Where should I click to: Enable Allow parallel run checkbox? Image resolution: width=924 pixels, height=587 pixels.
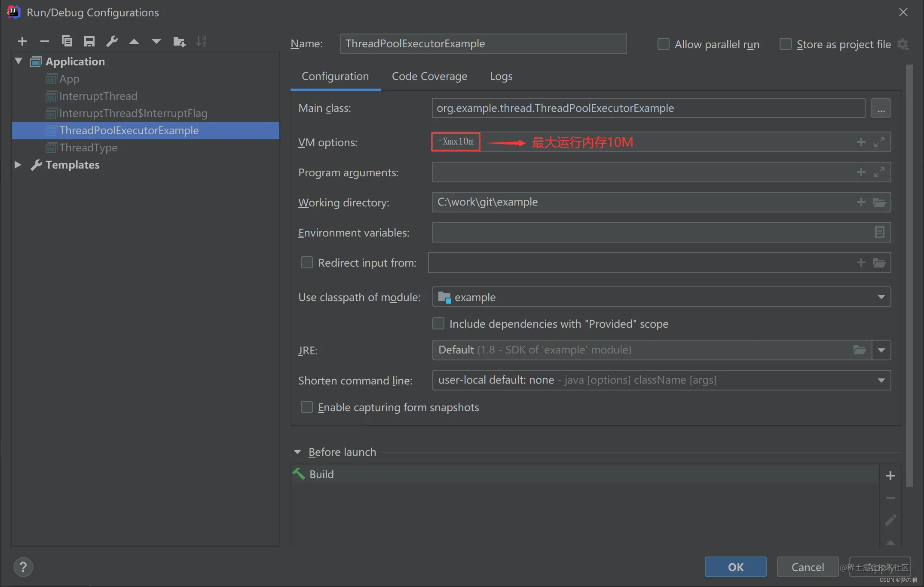pyautogui.click(x=664, y=44)
